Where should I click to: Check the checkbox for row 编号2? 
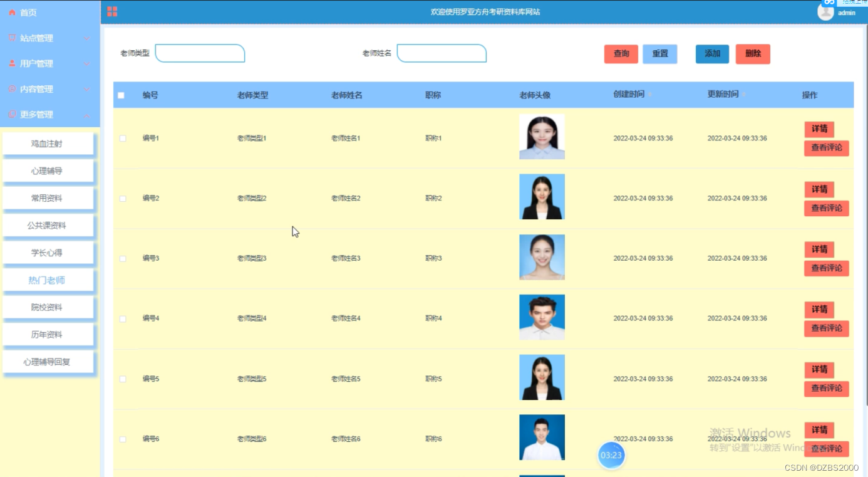123,198
